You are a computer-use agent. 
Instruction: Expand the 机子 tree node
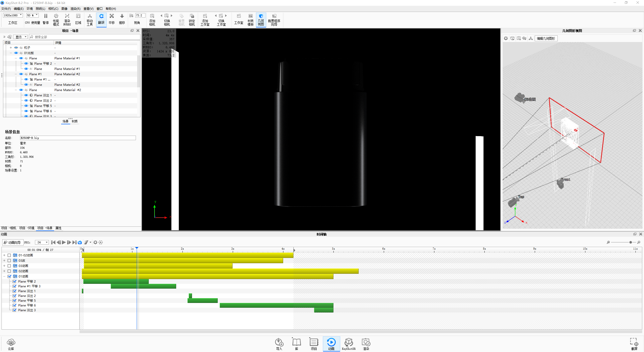(11, 48)
